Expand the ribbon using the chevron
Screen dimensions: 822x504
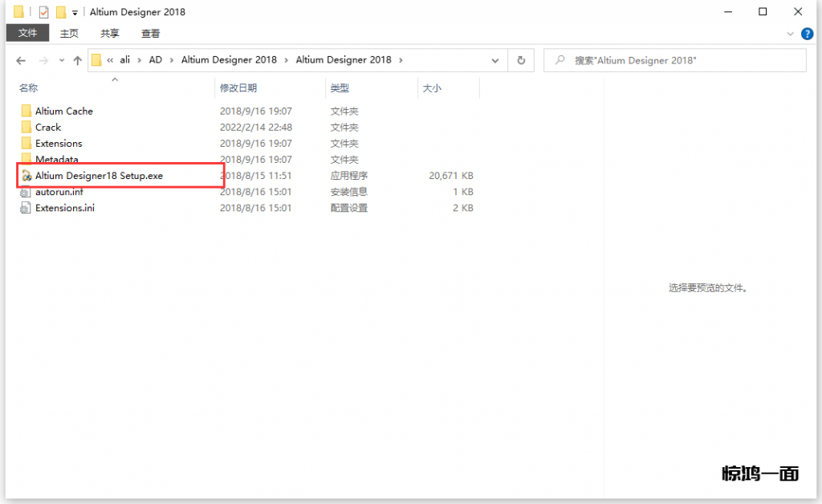791,34
